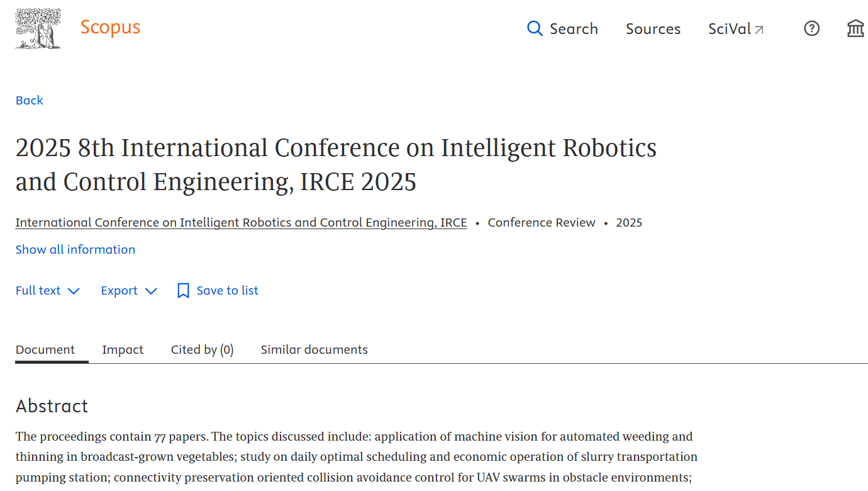Click the Scopus wordmark
This screenshot has width=868, height=491.
[110, 28]
